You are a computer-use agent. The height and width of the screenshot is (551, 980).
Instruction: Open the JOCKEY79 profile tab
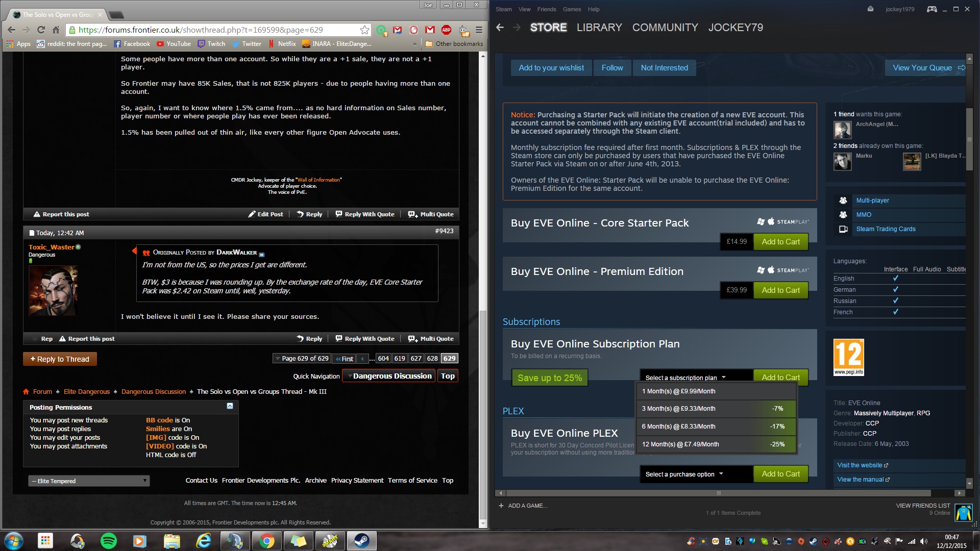coord(736,28)
